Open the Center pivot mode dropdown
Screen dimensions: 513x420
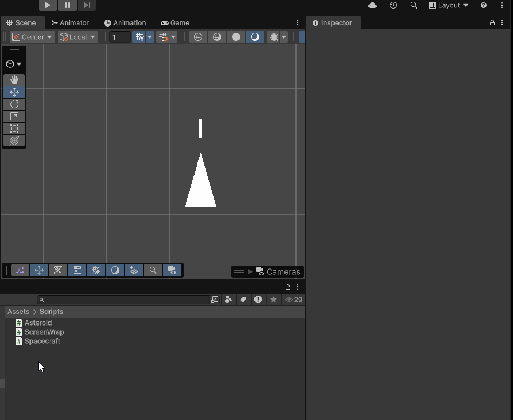pos(32,37)
